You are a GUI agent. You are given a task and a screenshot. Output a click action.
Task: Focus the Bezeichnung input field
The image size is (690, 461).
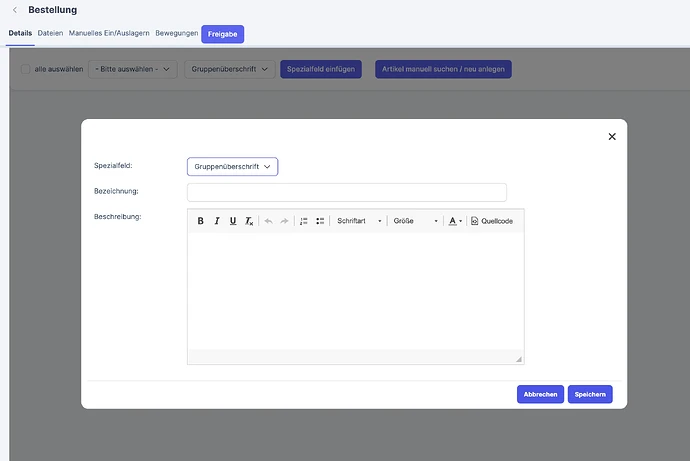coord(347,192)
